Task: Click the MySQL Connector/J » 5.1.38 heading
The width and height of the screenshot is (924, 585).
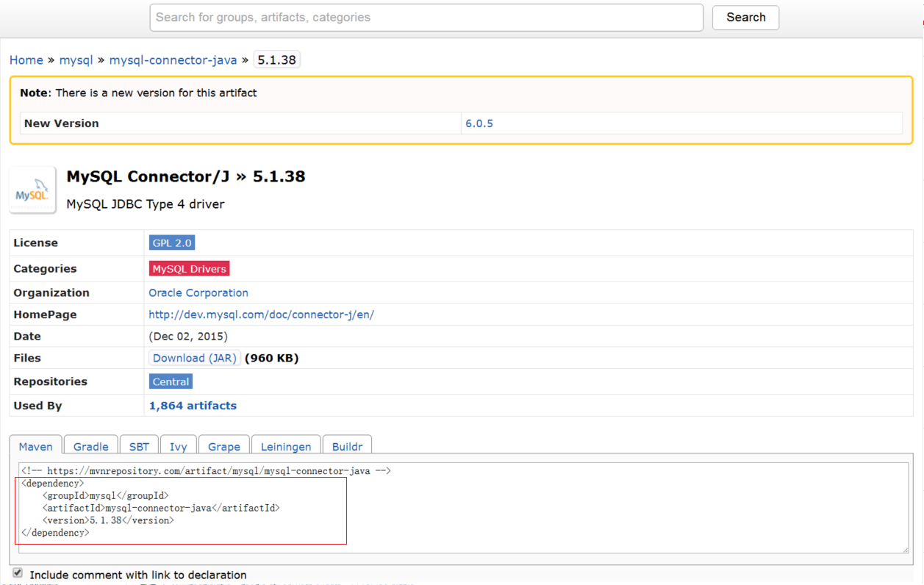Action: coord(186,176)
